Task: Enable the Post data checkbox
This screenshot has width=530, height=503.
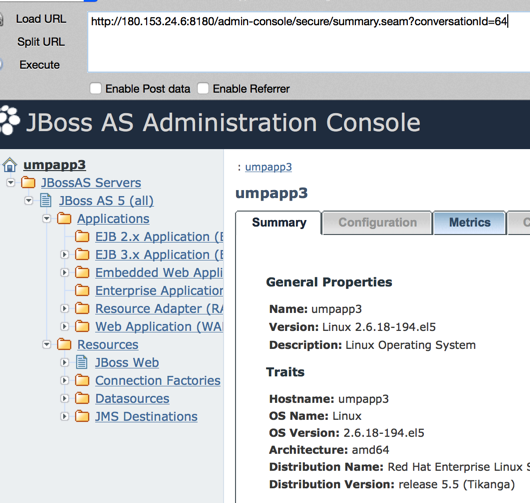Action: click(95, 89)
